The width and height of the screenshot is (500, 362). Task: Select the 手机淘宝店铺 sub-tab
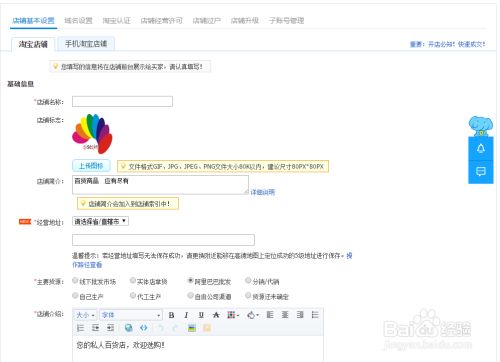coord(86,44)
